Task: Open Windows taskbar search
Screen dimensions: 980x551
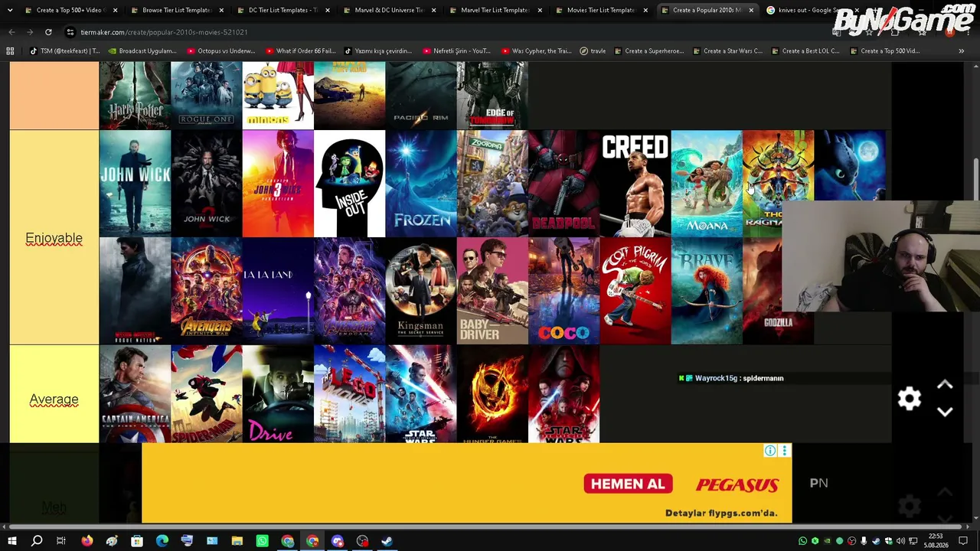Action: click(36, 541)
